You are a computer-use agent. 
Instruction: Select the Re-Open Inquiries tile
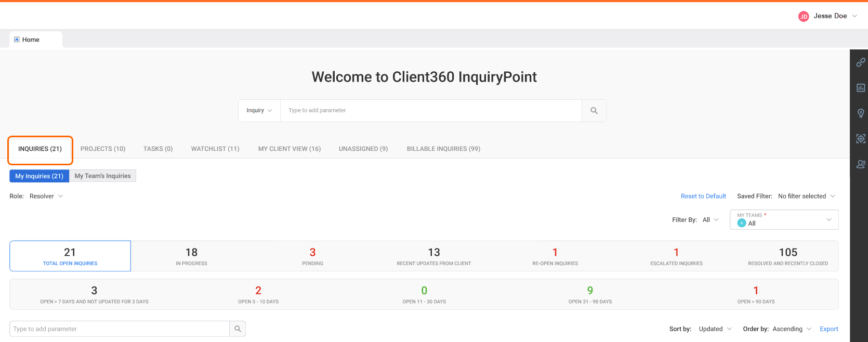pos(555,256)
